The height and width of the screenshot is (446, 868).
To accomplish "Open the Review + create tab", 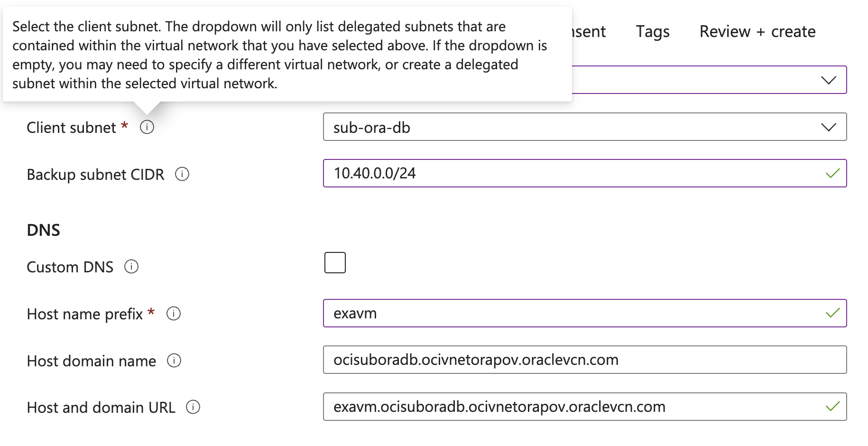I will [x=757, y=32].
